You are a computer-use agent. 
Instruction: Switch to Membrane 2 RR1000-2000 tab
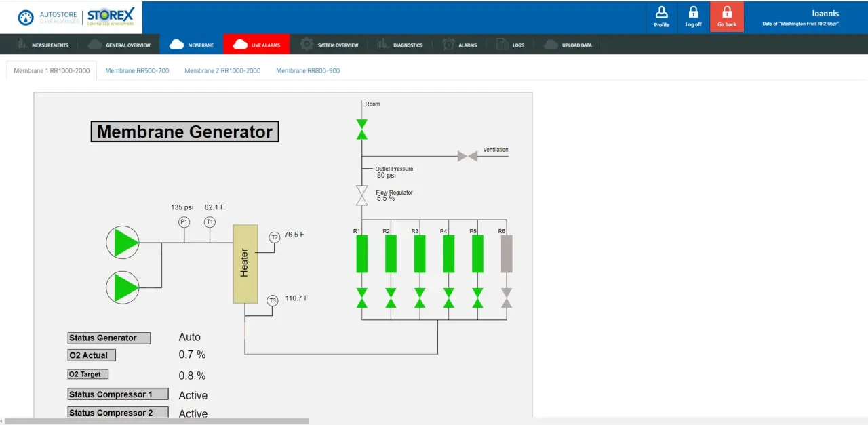(222, 71)
